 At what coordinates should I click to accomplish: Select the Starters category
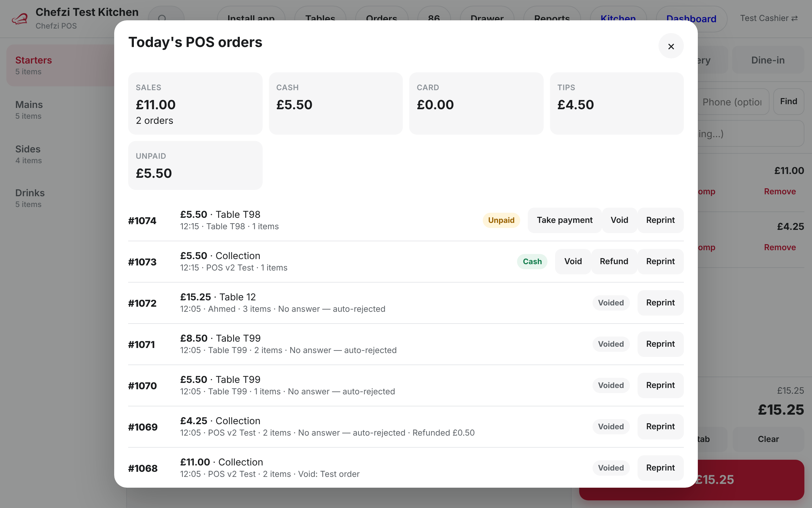coord(60,65)
